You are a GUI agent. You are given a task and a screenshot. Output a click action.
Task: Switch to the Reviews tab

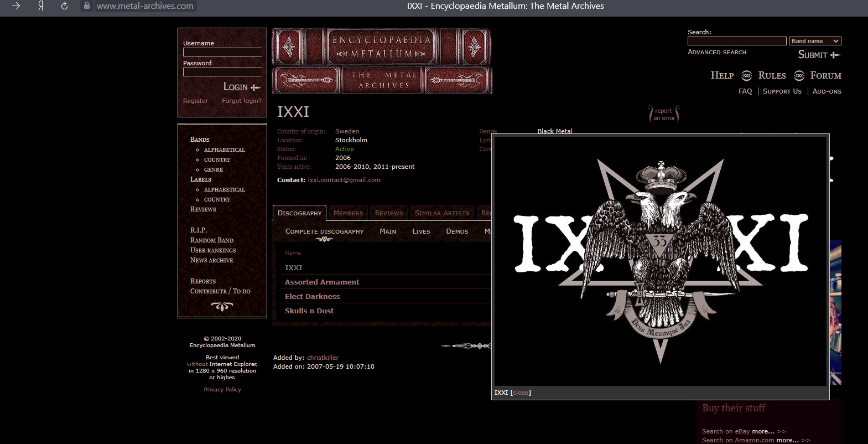(x=389, y=213)
